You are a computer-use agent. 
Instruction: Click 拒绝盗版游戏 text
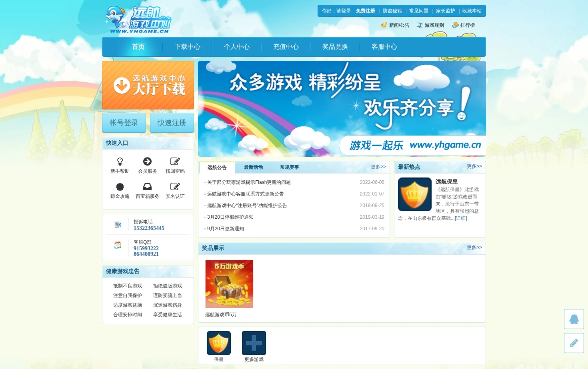coord(168,286)
